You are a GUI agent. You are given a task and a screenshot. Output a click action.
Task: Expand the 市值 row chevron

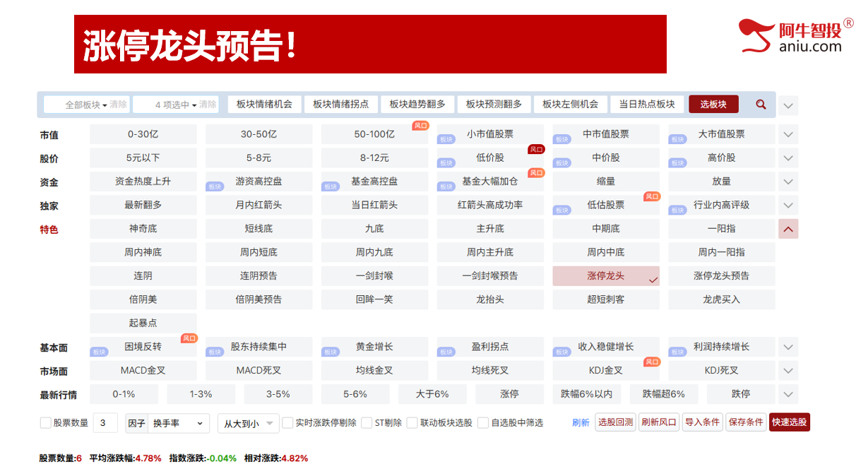pyautogui.click(x=789, y=134)
